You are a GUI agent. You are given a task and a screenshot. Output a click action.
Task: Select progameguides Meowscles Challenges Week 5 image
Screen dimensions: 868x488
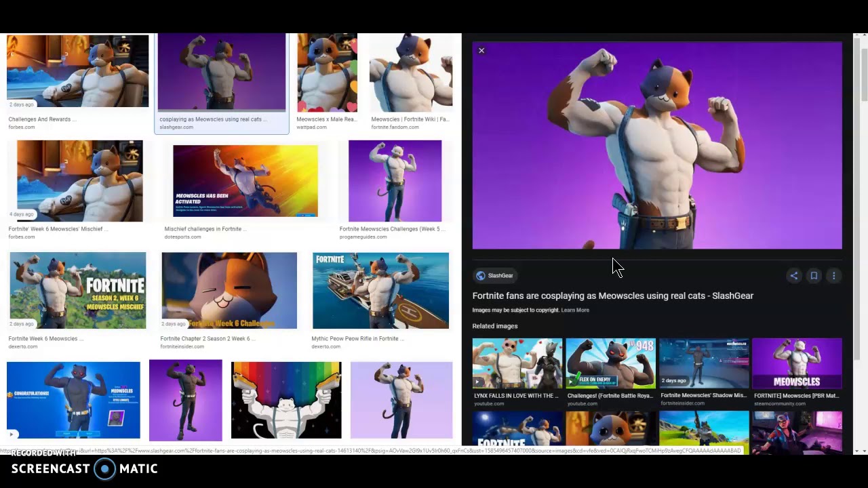coord(395,181)
